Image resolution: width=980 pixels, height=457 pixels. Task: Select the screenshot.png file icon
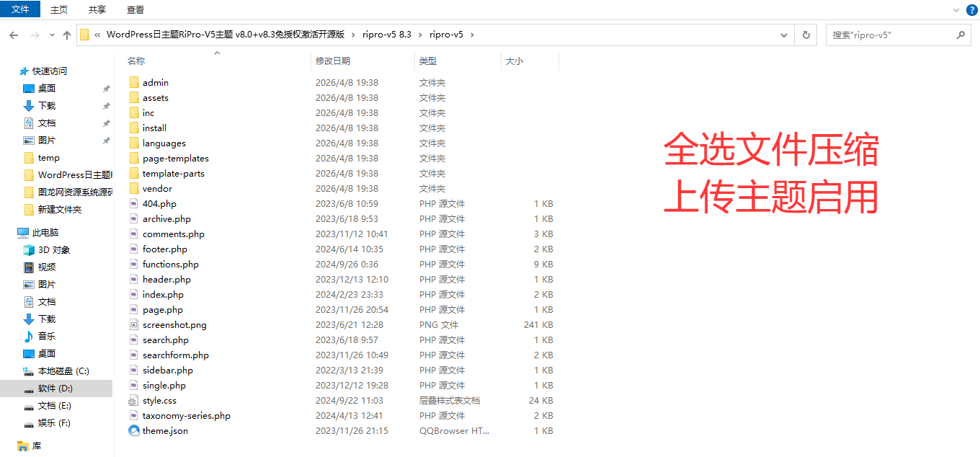(134, 324)
